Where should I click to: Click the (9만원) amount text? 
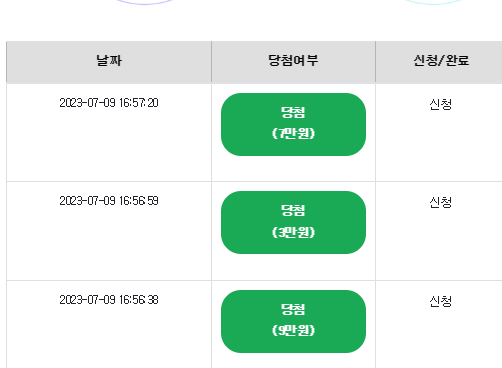tap(293, 330)
